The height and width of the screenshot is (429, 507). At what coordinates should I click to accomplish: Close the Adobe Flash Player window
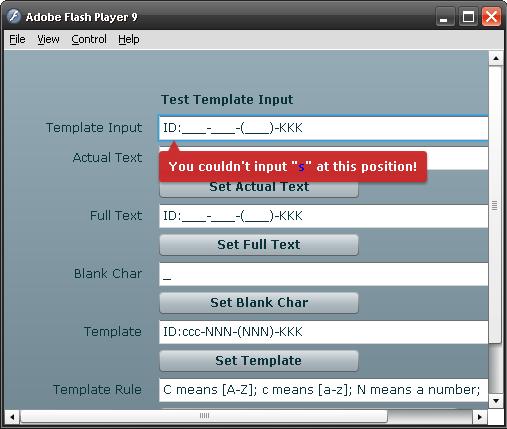[x=491, y=17]
